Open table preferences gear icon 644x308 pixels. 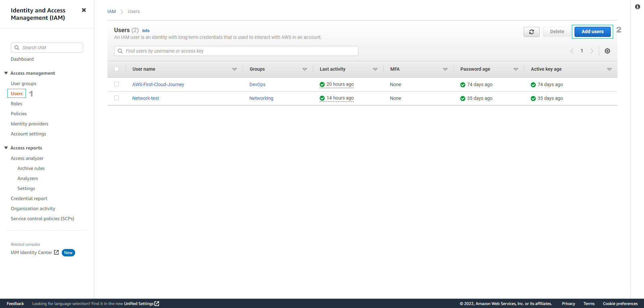[607, 51]
